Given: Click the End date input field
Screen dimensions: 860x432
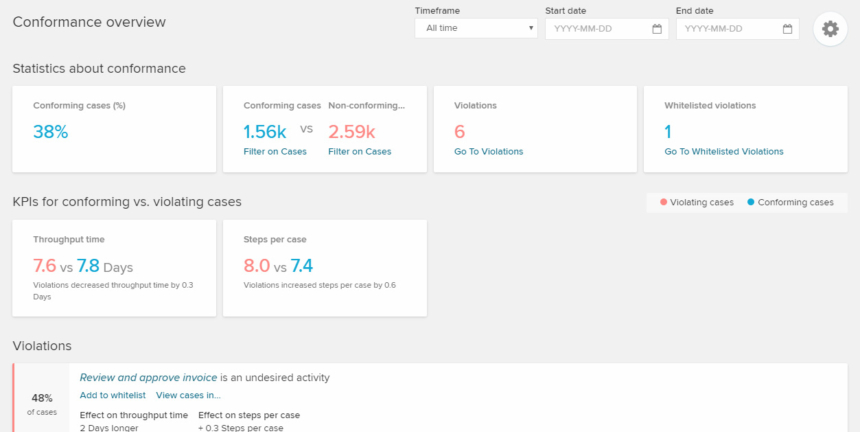Looking at the screenshot, I should point(737,29).
